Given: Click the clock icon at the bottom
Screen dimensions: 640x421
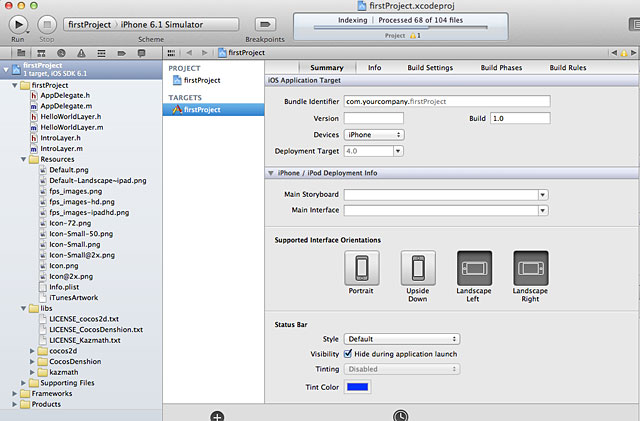Looking at the screenshot, I should pos(400,416).
